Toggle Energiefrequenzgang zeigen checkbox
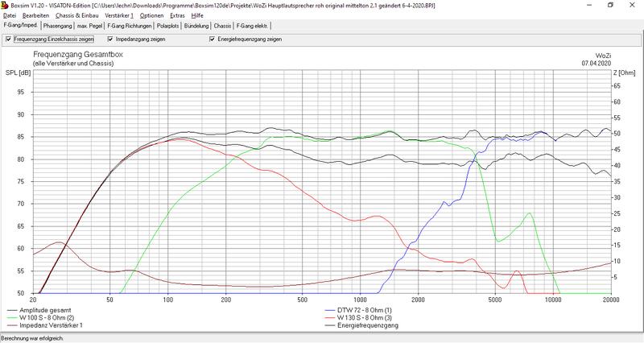The image size is (644, 343). [212, 39]
